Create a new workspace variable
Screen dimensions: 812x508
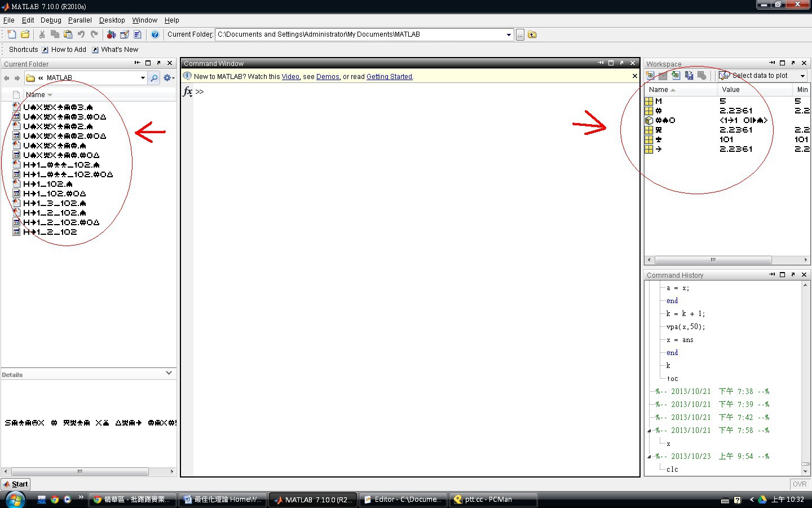[650, 75]
